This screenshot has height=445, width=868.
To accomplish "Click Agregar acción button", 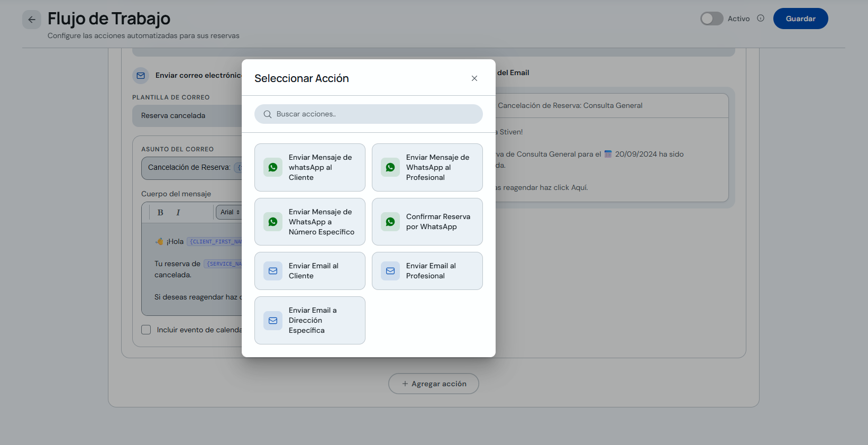I will (434, 384).
